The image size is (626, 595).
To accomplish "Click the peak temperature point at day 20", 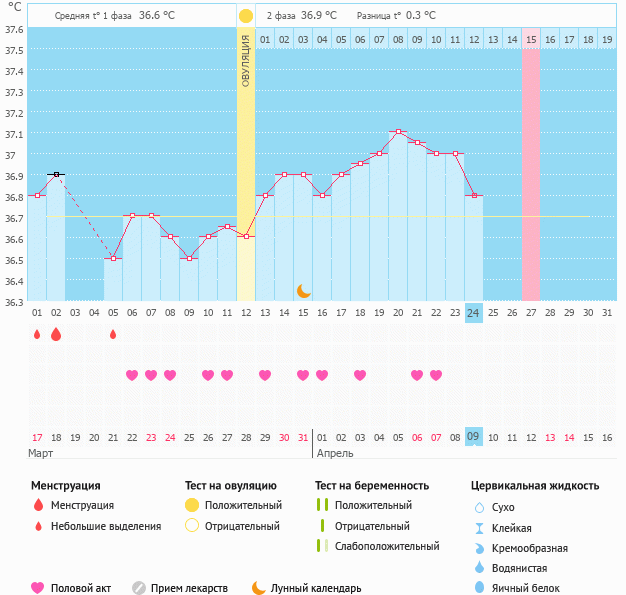I will (x=398, y=132).
